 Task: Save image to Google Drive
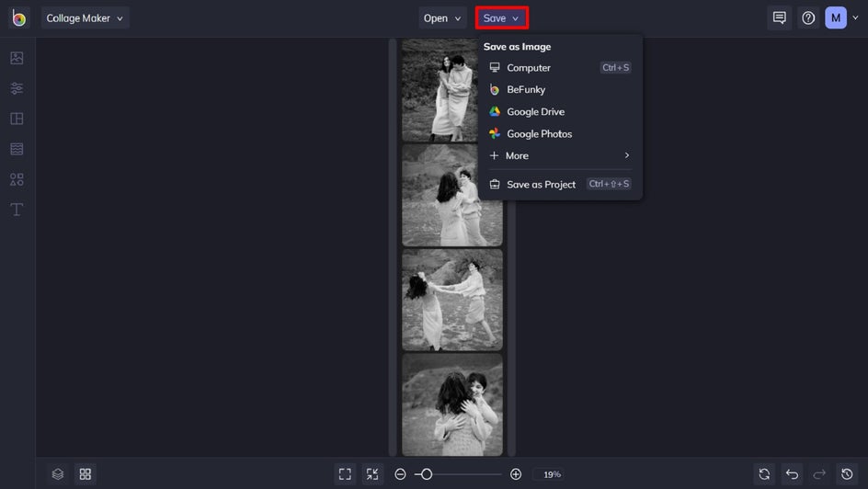click(560, 112)
